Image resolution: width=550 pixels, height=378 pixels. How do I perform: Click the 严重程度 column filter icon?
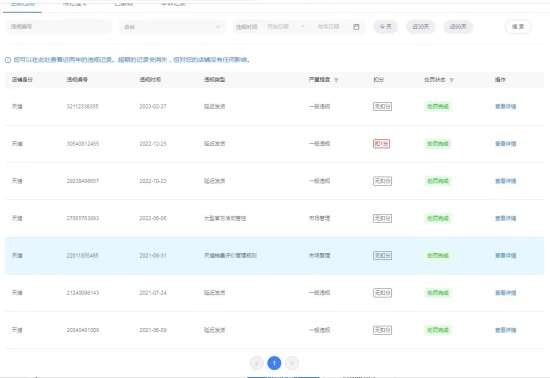pos(336,80)
